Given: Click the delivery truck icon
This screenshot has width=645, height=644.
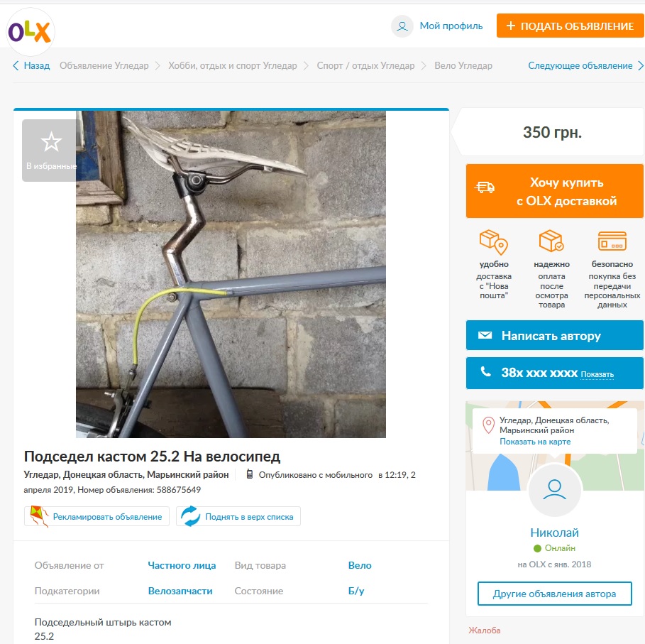Looking at the screenshot, I should click(x=485, y=187).
